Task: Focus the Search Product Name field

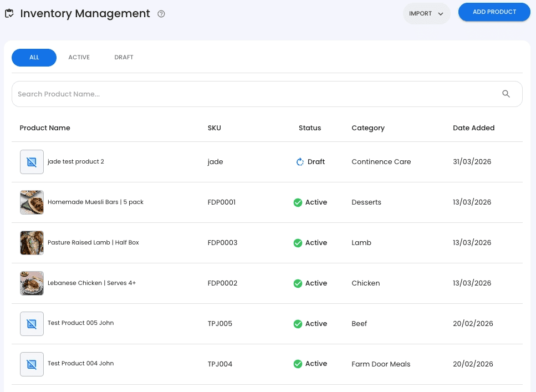Action: point(255,94)
